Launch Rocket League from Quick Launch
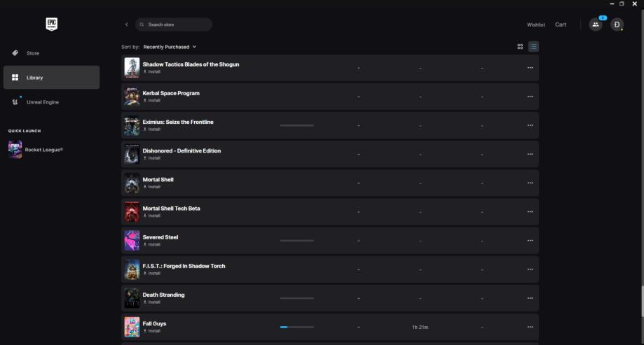The width and height of the screenshot is (644, 345). point(43,149)
